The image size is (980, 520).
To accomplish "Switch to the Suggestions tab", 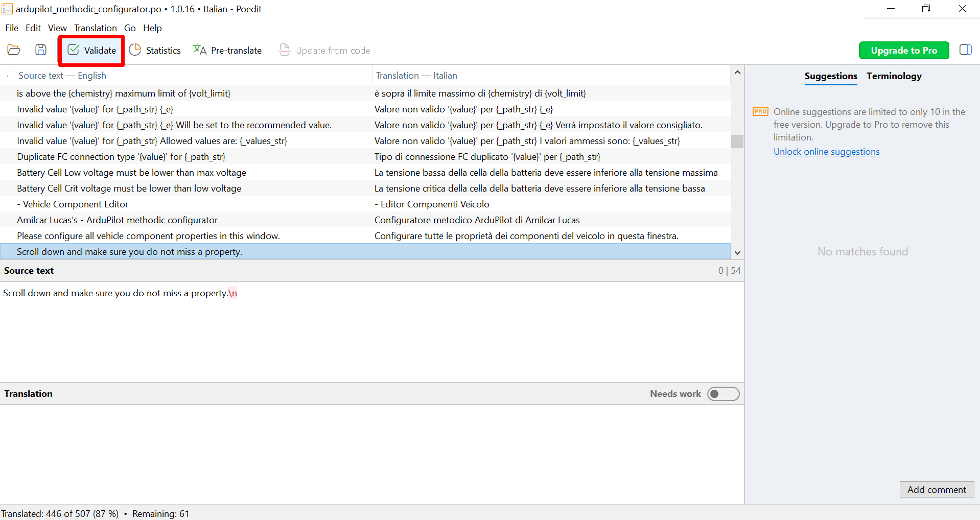I will point(831,76).
